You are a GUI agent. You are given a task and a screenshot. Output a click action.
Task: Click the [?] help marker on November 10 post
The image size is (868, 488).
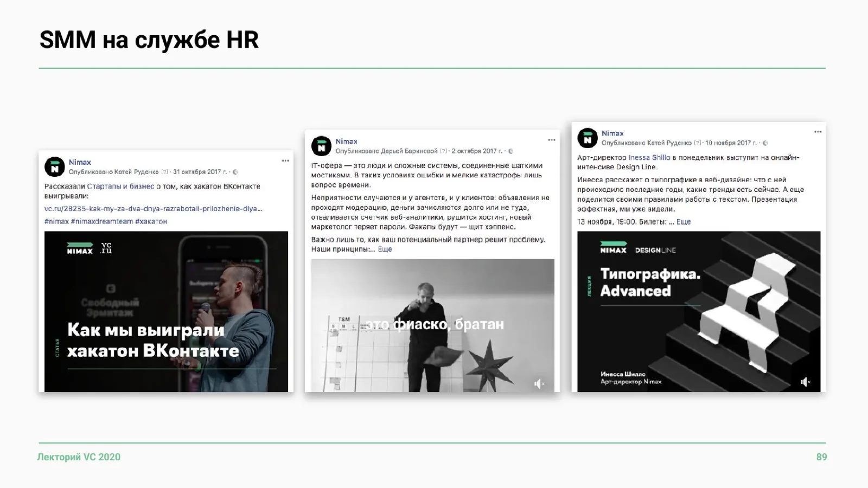698,143
